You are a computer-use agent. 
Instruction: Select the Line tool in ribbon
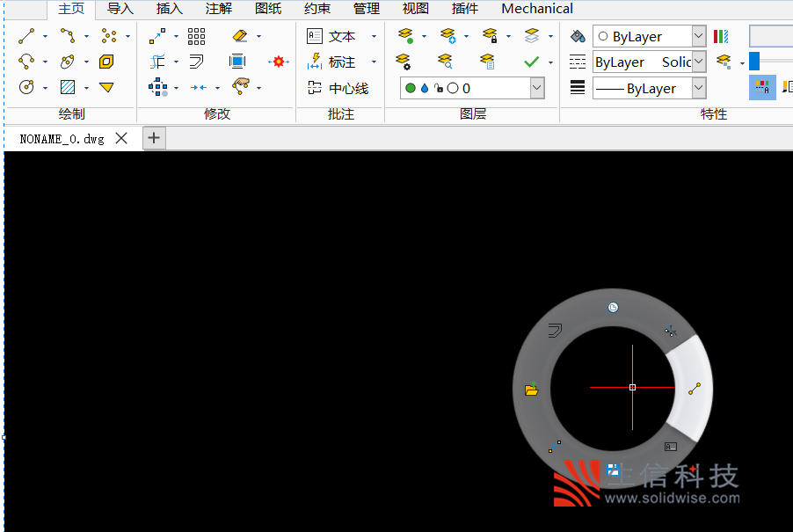(x=26, y=36)
